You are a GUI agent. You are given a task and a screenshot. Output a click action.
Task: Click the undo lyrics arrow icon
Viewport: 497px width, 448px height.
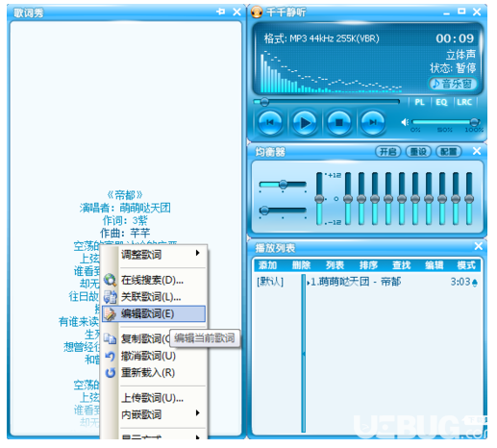coord(111,356)
